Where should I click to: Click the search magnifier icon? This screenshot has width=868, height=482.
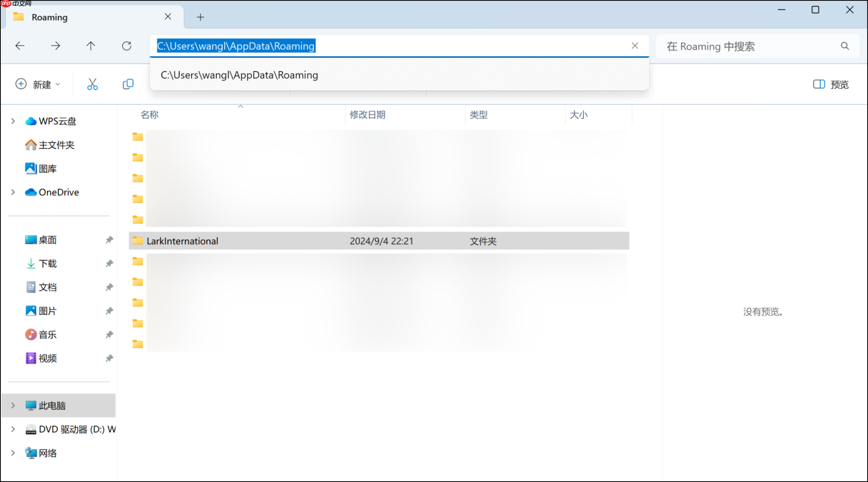point(845,46)
